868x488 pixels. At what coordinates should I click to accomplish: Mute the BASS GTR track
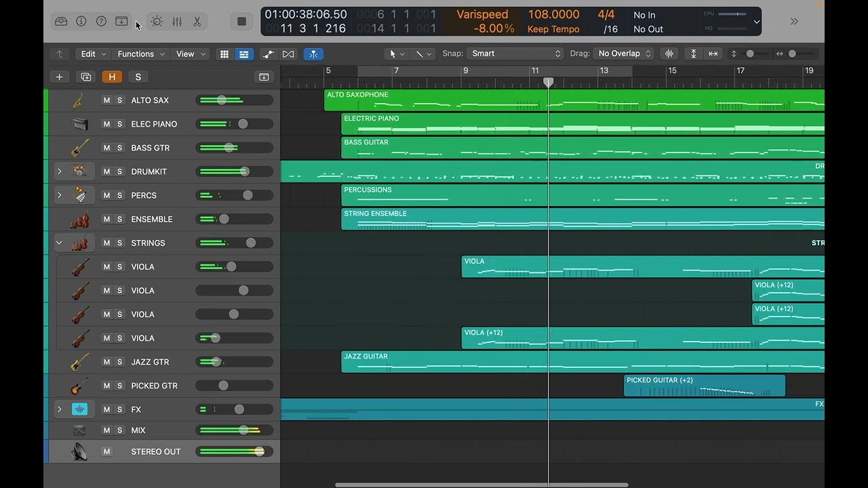(x=106, y=148)
